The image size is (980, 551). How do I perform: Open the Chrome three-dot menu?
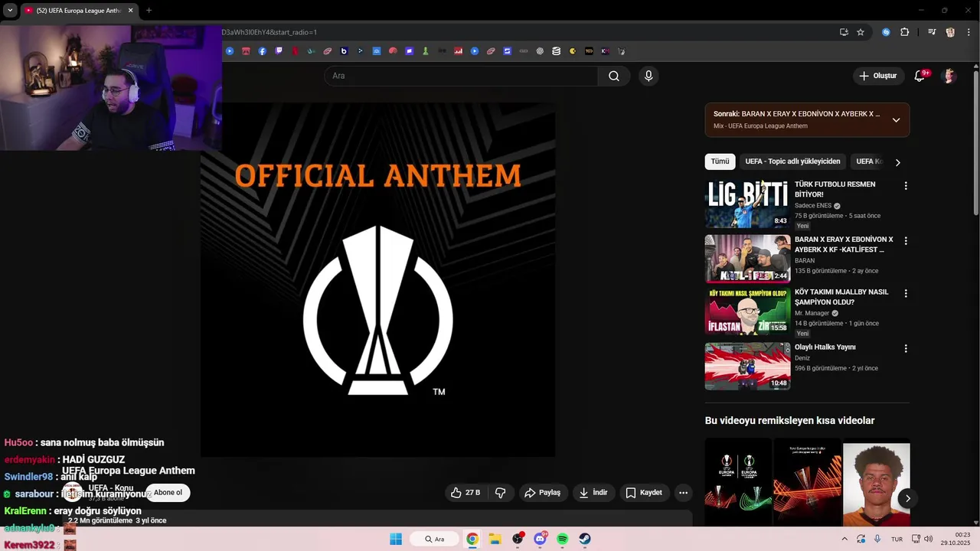coord(968,32)
